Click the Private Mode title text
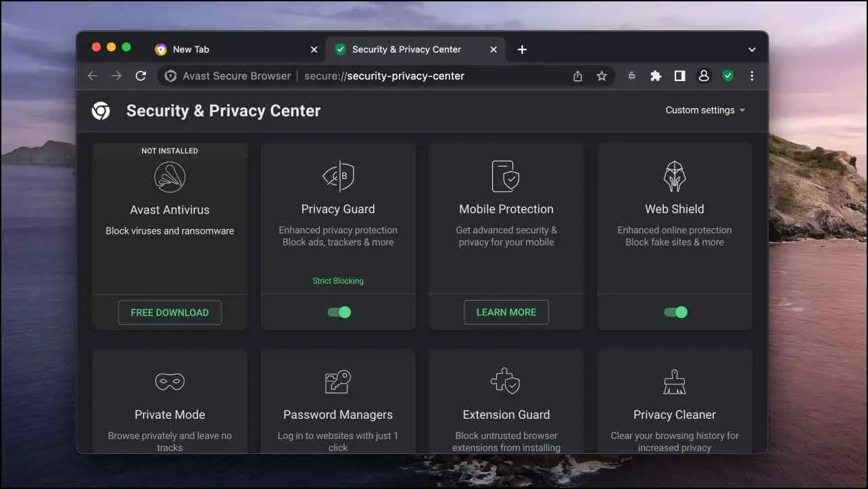 [x=170, y=415]
